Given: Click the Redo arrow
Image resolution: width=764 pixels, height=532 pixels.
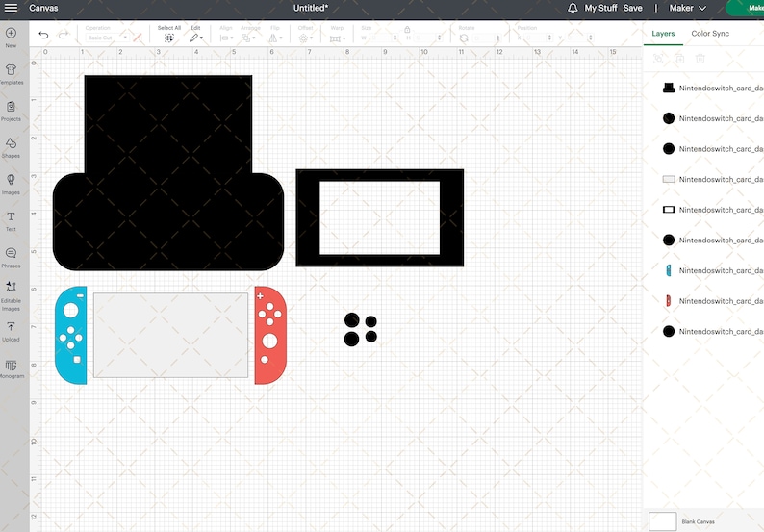Looking at the screenshot, I should coord(64,35).
